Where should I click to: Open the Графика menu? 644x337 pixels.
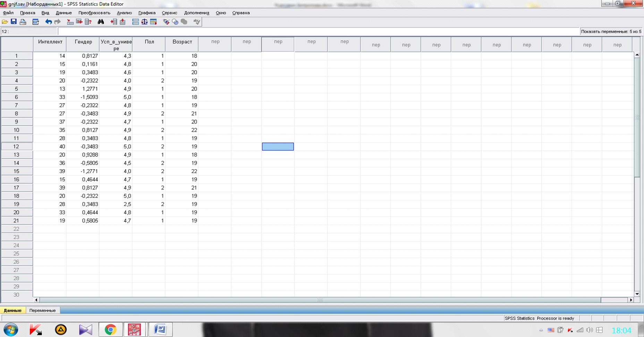pos(147,13)
